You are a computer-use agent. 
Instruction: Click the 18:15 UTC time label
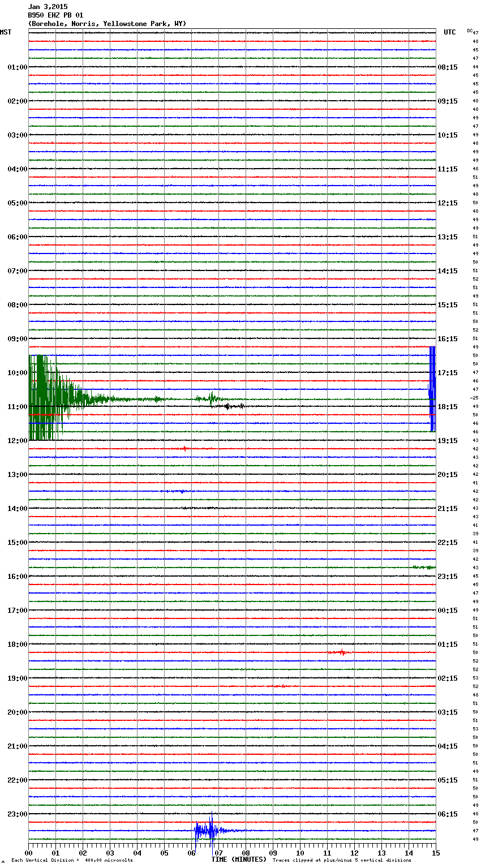(448, 407)
